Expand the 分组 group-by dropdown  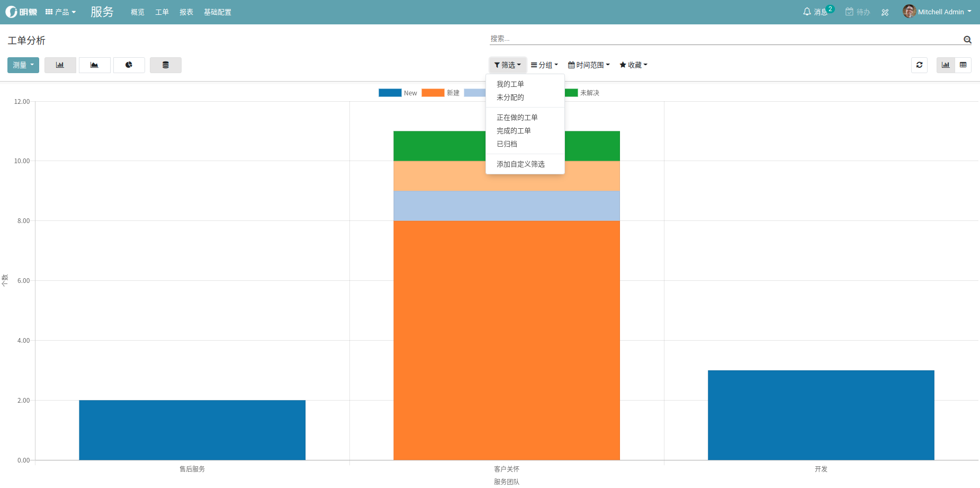click(544, 65)
